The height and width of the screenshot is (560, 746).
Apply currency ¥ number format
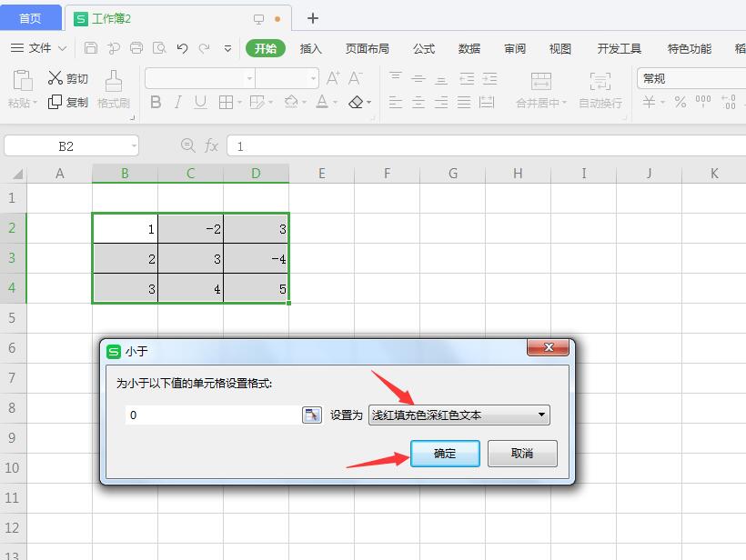pos(649,102)
